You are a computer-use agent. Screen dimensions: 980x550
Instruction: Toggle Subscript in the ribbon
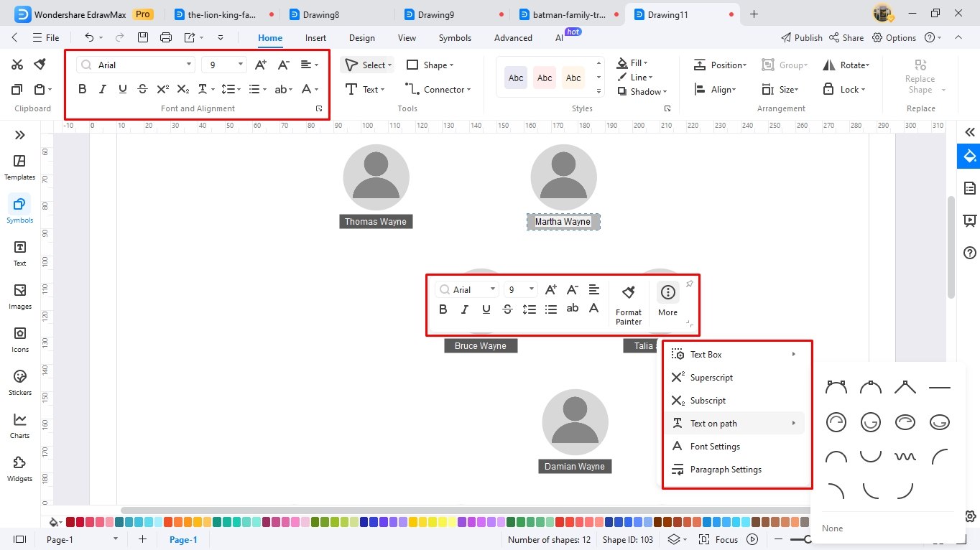coord(183,89)
